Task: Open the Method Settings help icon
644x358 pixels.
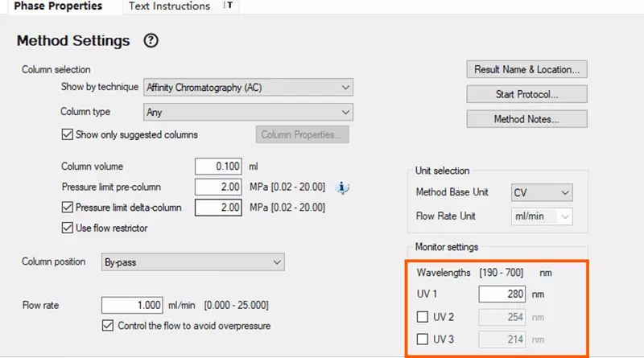Action: coord(151,40)
